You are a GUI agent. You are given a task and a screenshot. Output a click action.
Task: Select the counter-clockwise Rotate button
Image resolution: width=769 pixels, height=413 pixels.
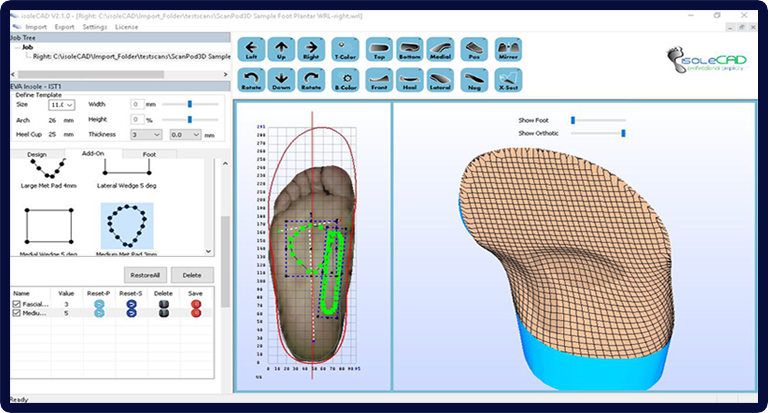pyautogui.click(x=251, y=80)
